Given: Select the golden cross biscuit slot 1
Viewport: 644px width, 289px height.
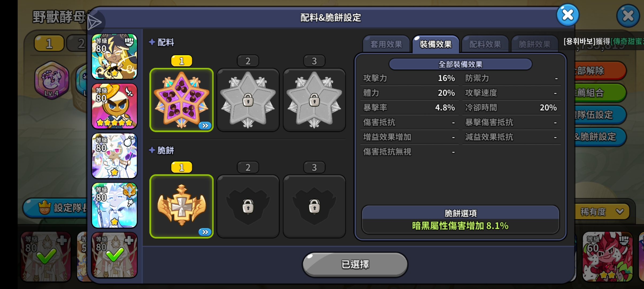Looking at the screenshot, I should [x=181, y=206].
